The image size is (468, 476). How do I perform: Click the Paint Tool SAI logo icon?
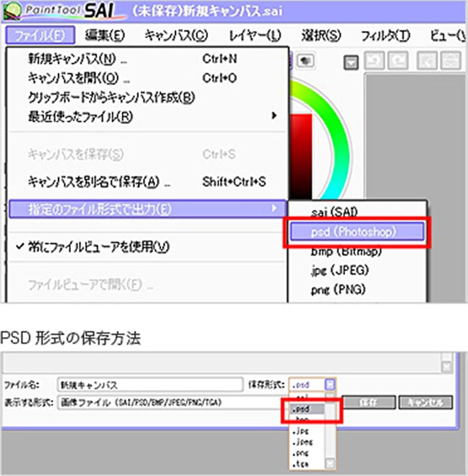(12, 10)
